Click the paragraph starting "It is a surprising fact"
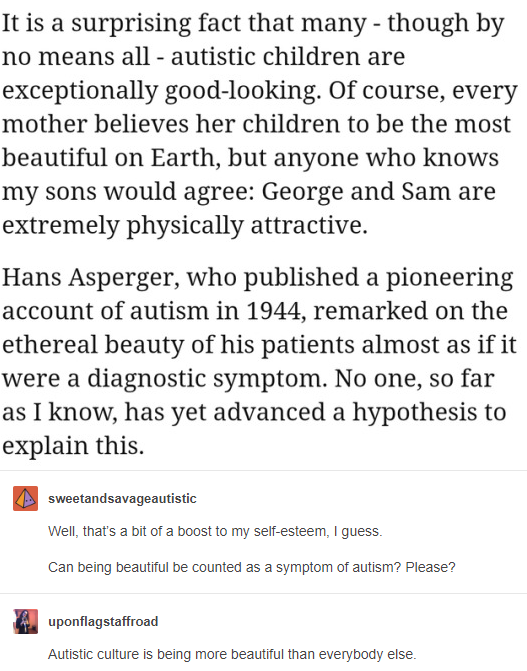Screen dimensions: 527x671 260,124
